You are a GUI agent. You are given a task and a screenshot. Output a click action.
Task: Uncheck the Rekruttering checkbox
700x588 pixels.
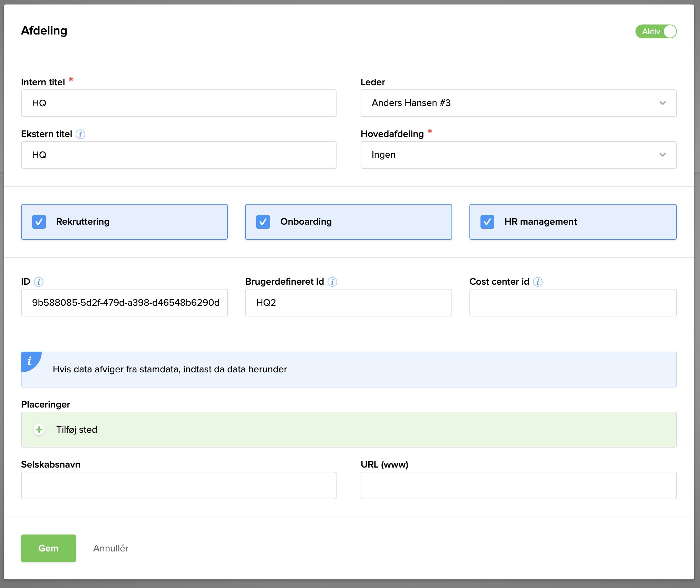(x=39, y=222)
